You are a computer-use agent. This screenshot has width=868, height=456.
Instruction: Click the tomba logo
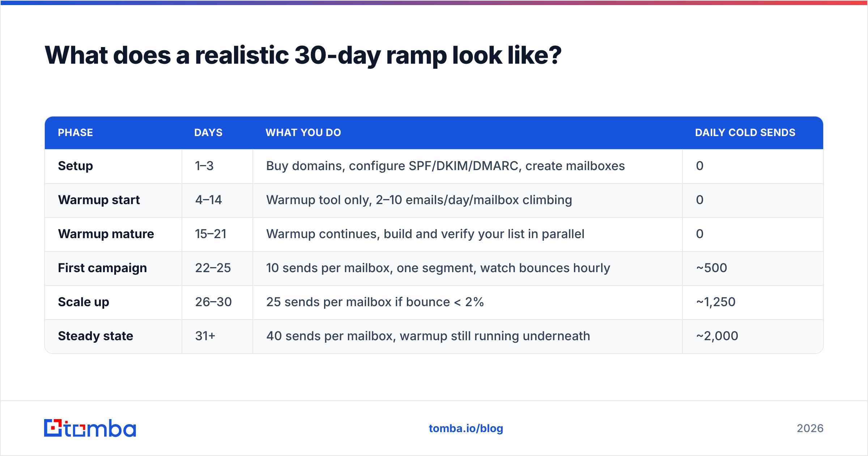tap(90, 428)
